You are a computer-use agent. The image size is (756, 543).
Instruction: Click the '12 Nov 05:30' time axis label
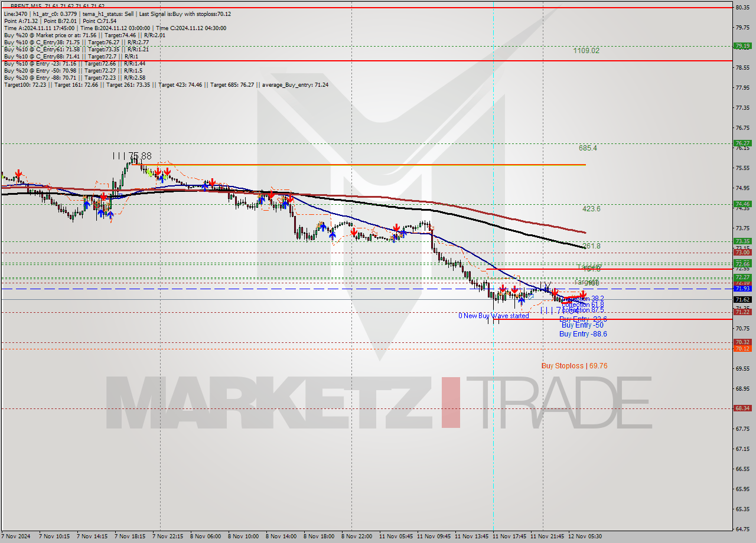click(x=585, y=537)
